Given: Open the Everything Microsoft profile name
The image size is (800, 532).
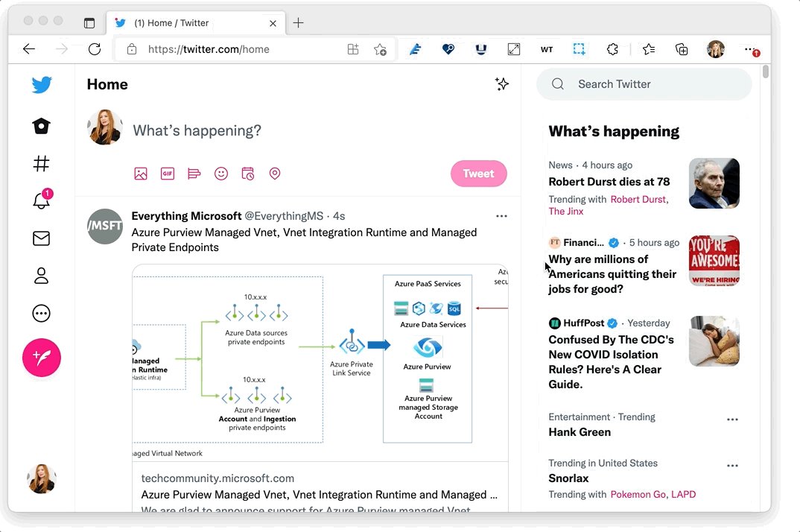Looking at the screenshot, I should [x=186, y=216].
